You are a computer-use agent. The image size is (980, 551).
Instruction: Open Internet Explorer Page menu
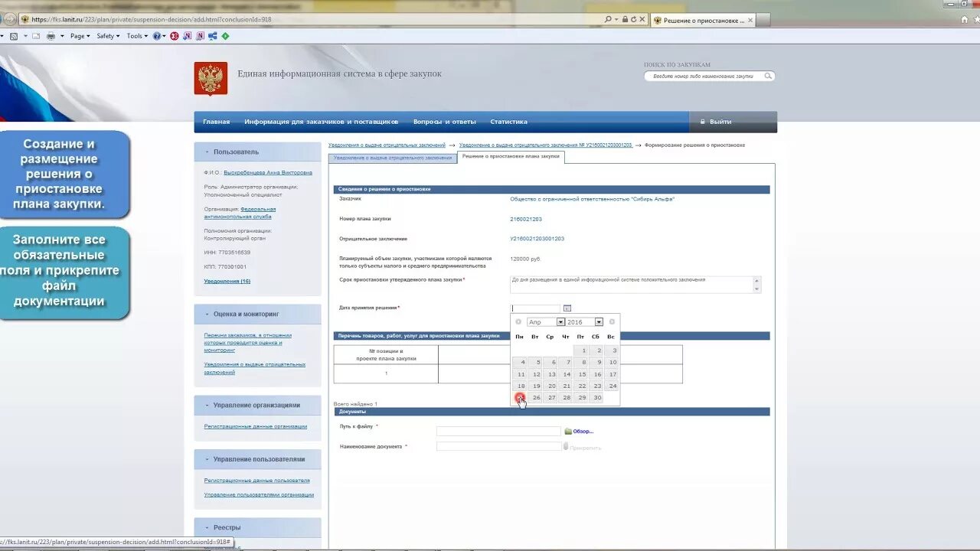pyautogui.click(x=80, y=36)
